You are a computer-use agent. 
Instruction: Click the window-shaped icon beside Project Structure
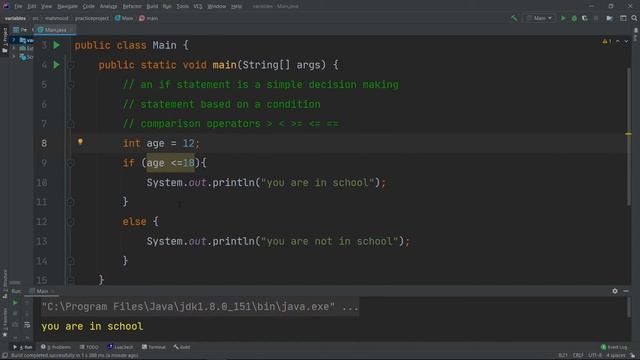pos(623,18)
